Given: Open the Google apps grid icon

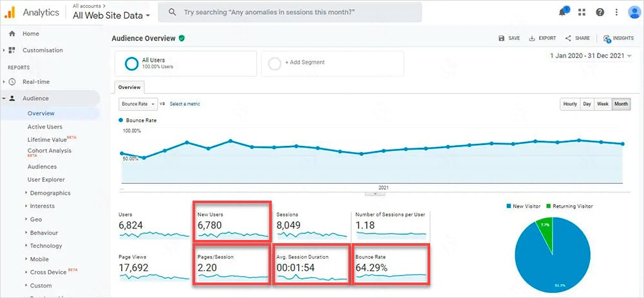Looking at the screenshot, I should point(582,12).
